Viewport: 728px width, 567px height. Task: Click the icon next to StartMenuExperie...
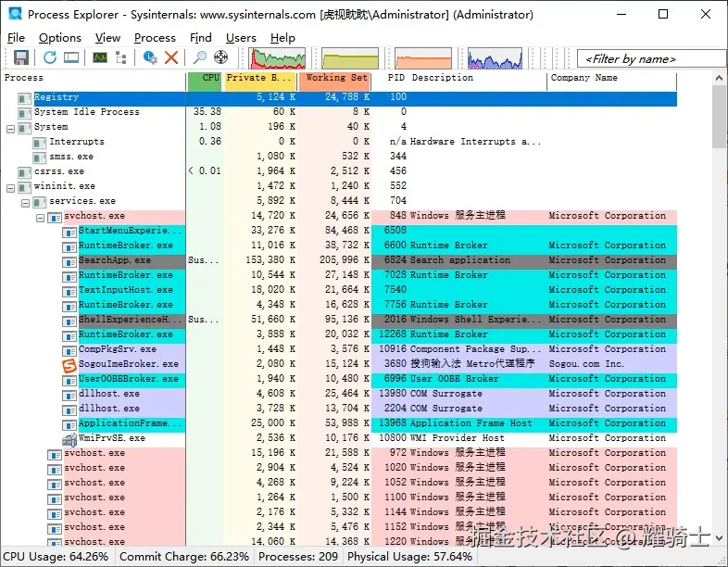[x=69, y=233]
